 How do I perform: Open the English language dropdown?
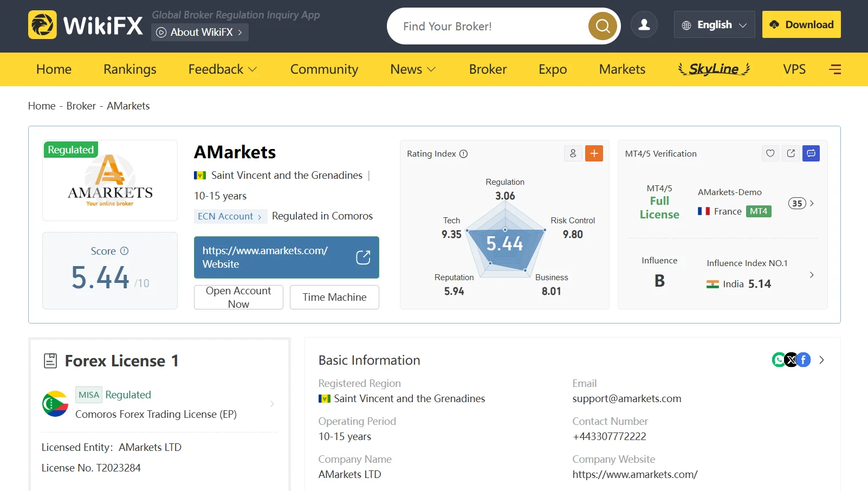point(714,25)
